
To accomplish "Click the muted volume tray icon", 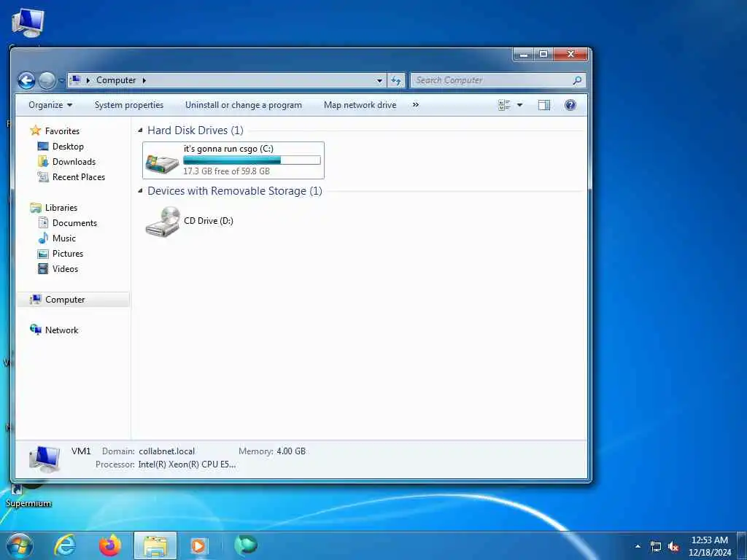I will coord(673,547).
